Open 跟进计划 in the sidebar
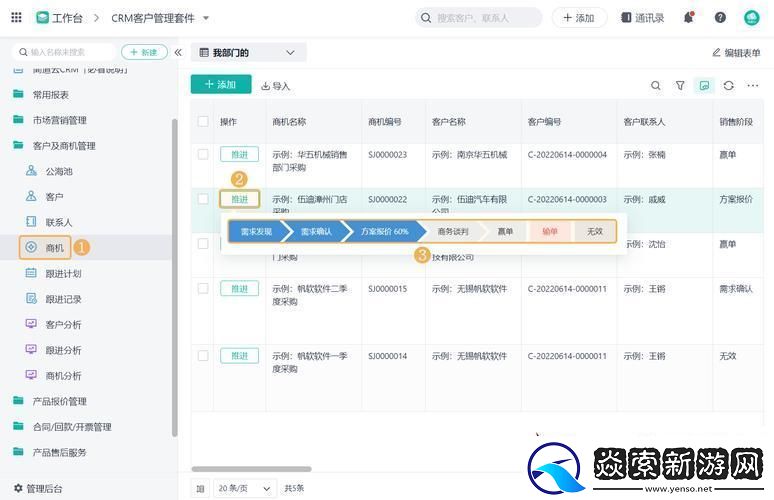The image size is (774, 500). tap(63, 273)
